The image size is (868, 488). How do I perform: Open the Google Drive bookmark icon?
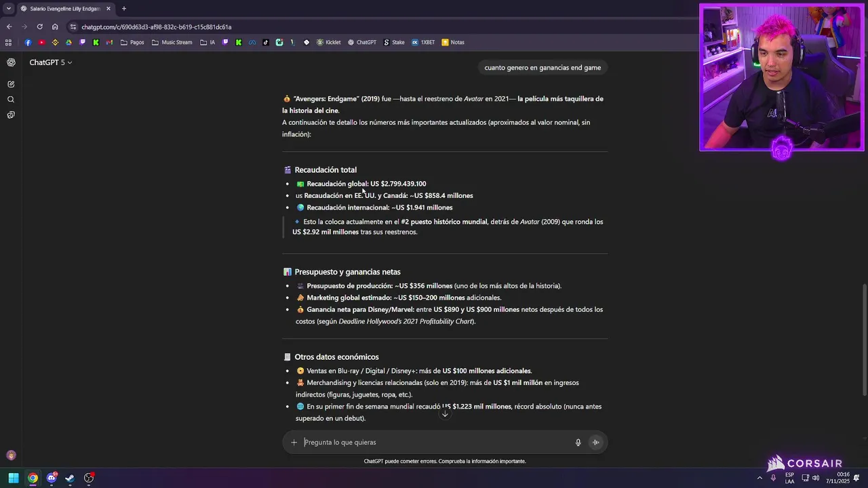pyautogui.click(x=68, y=42)
